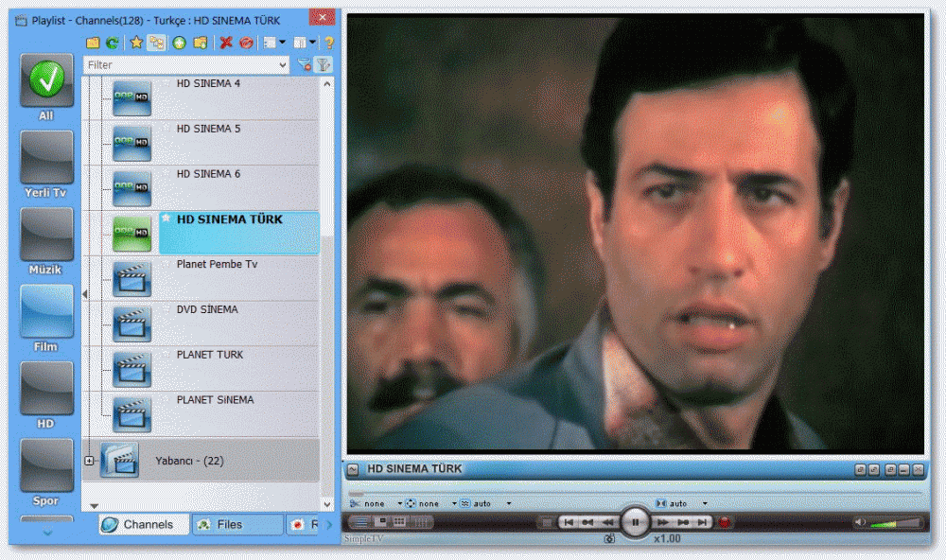This screenshot has width=946, height=560.
Task: Click the HD SINEMA TÜRK green logo icon
Action: [x=131, y=234]
